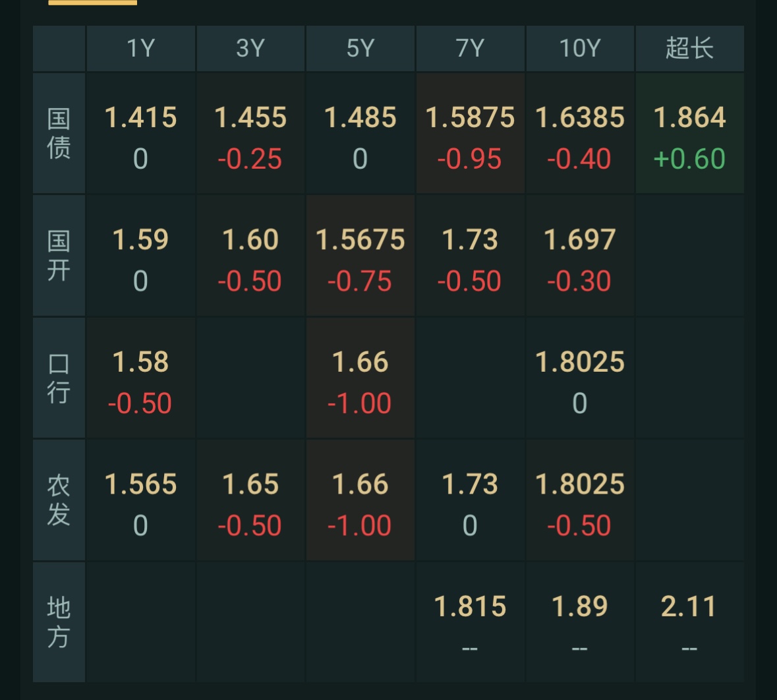Click the 国债 row label
Screen dimensions: 777x700
pyautogui.click(x=59, y=134)
